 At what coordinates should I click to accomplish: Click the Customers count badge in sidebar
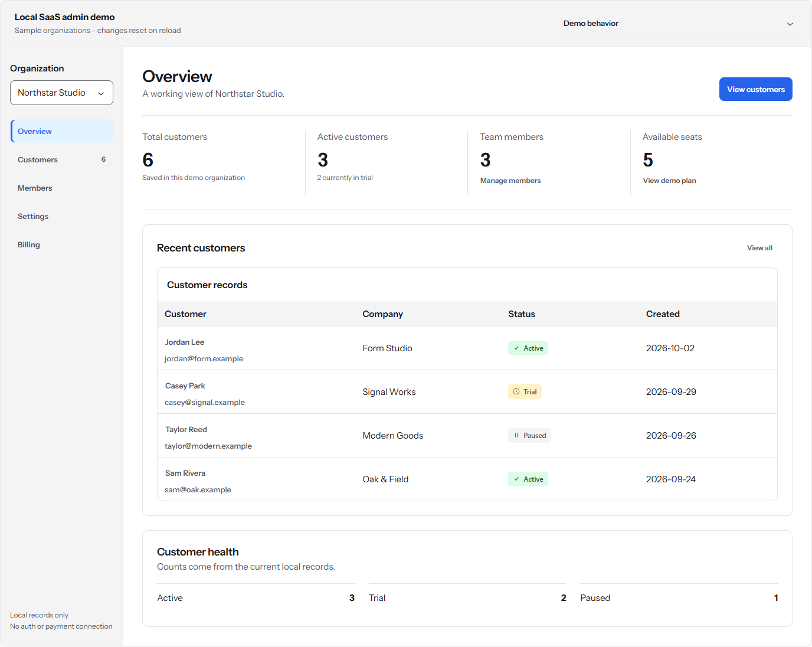(103, 159)
